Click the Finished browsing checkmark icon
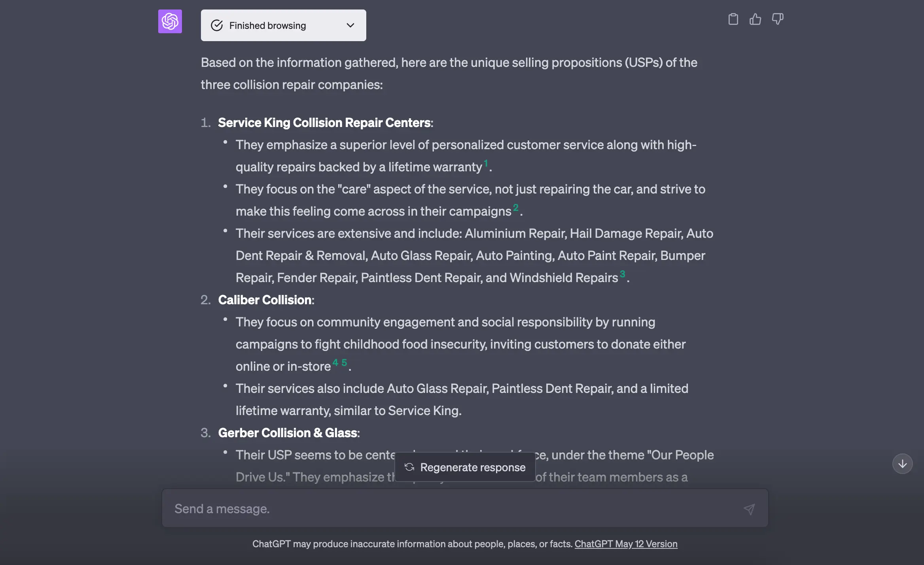Screen dimensions: 924x565 (217, 25)
